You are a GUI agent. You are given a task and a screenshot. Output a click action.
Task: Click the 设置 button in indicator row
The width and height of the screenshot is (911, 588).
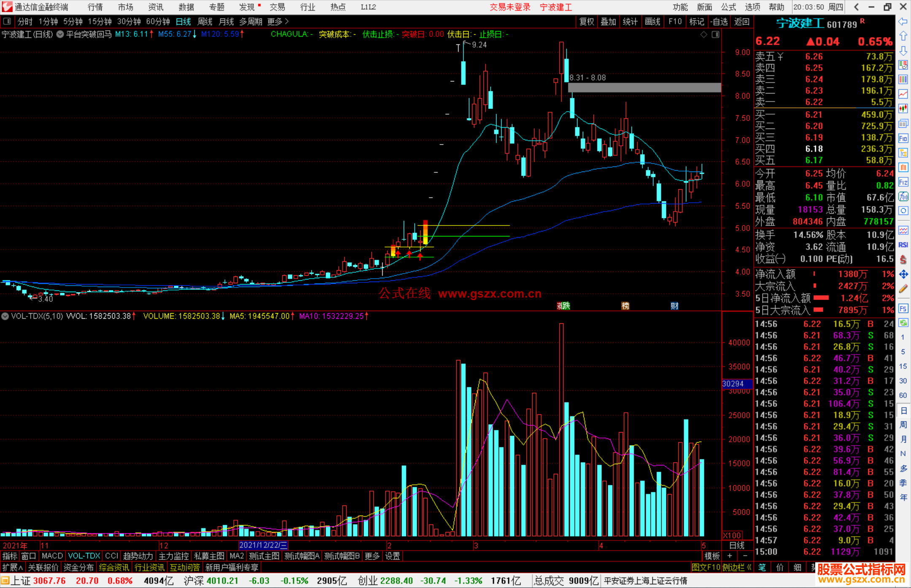click(x=393, y=556)
